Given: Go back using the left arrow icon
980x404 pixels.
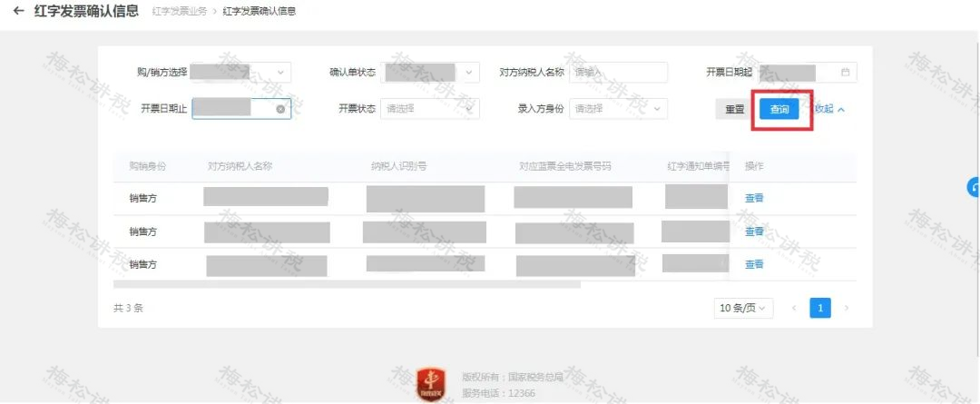Looking at the screenshot, I should click(x=19, y=11).
